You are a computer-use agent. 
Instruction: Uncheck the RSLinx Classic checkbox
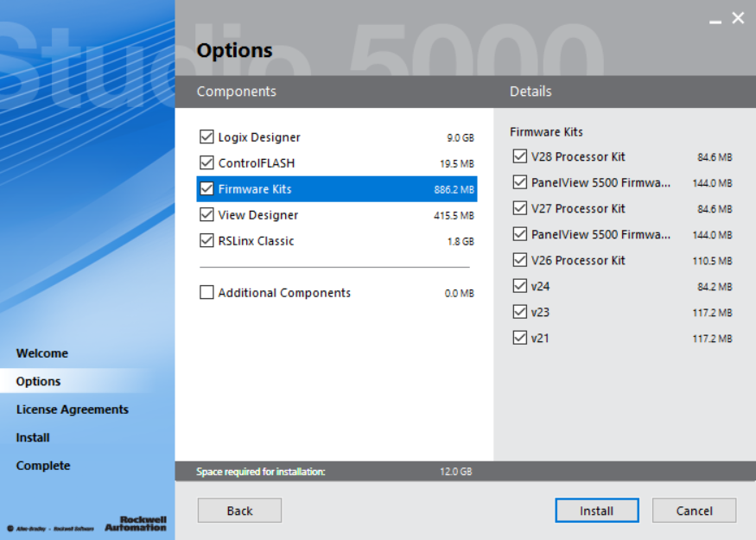pyautogui.click(x=206, y=240)
